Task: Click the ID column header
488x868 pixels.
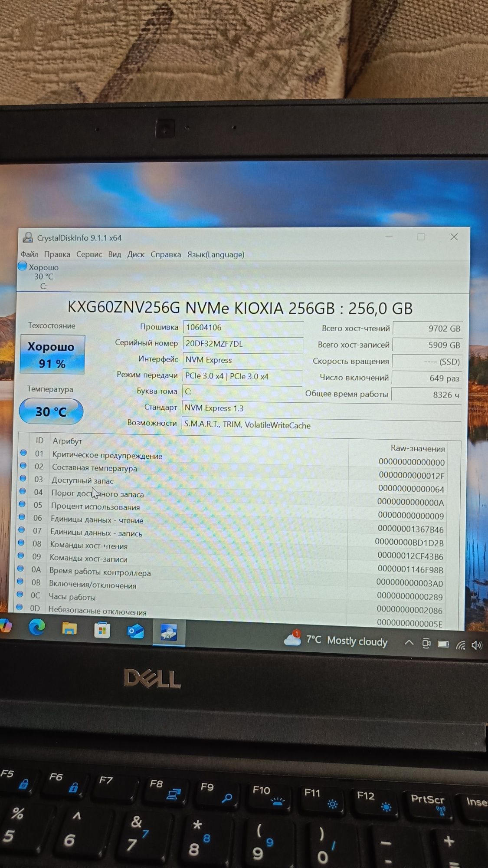Action: coord(39,441)
